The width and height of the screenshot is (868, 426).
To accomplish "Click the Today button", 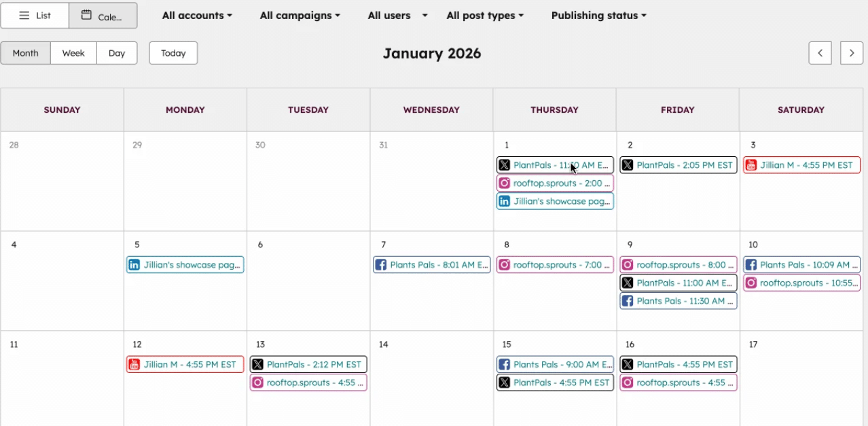I will 173,52.
